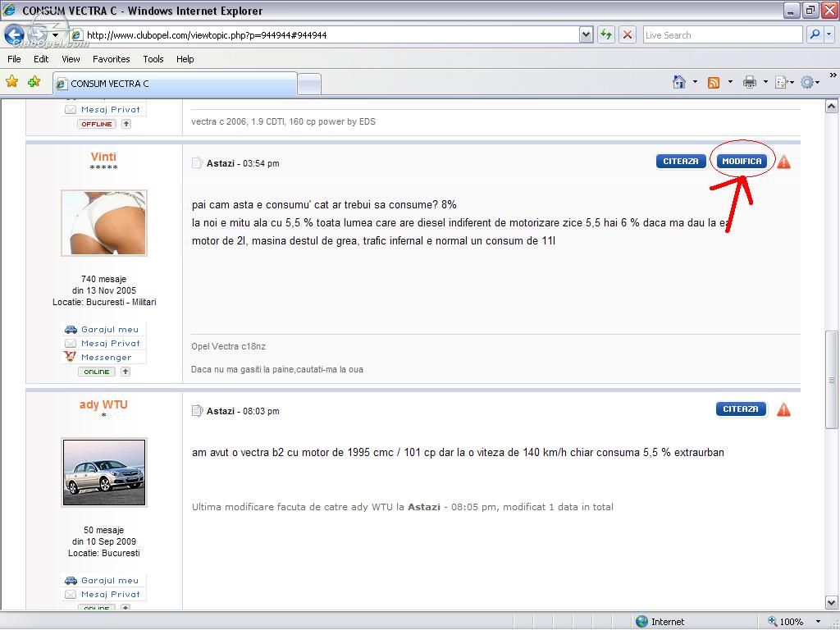
Task: Click the Live Search input box
Action: pyautogui.click(x=723, y=34)
